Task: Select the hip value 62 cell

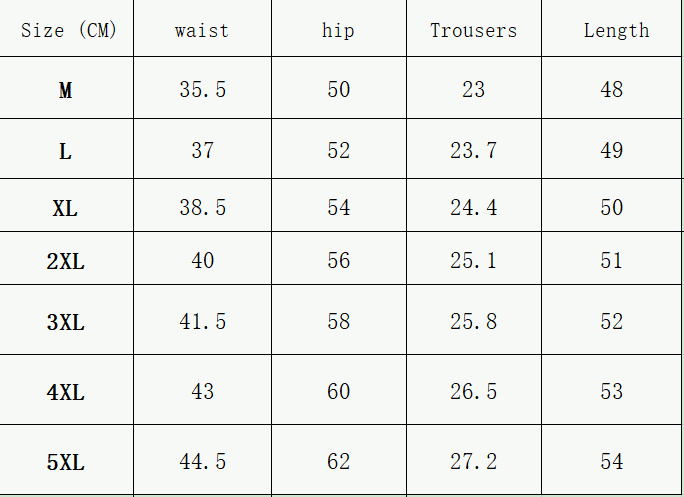Action: click(339, 462)
